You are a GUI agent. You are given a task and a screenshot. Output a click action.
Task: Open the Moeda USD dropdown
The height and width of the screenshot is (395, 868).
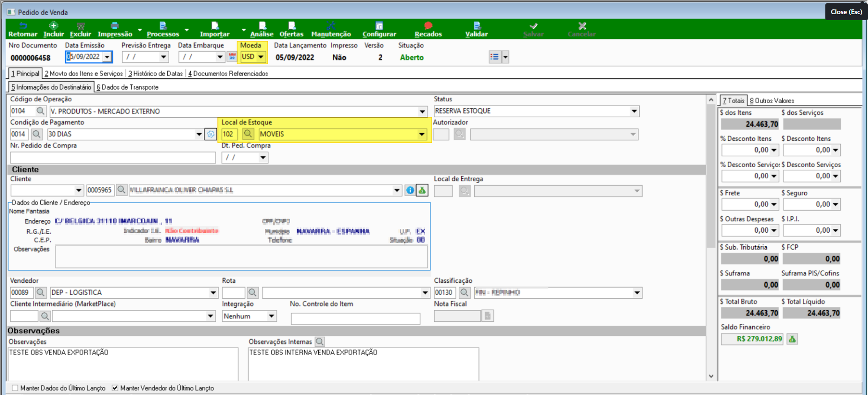coord(261,57)
